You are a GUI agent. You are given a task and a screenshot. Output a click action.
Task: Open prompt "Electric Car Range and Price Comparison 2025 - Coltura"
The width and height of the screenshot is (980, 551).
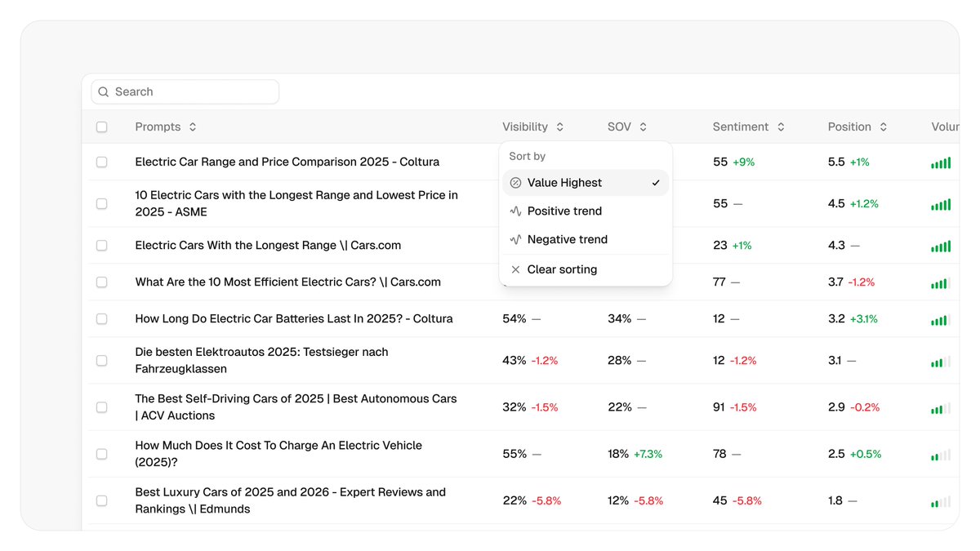click(x=287, y=162)
